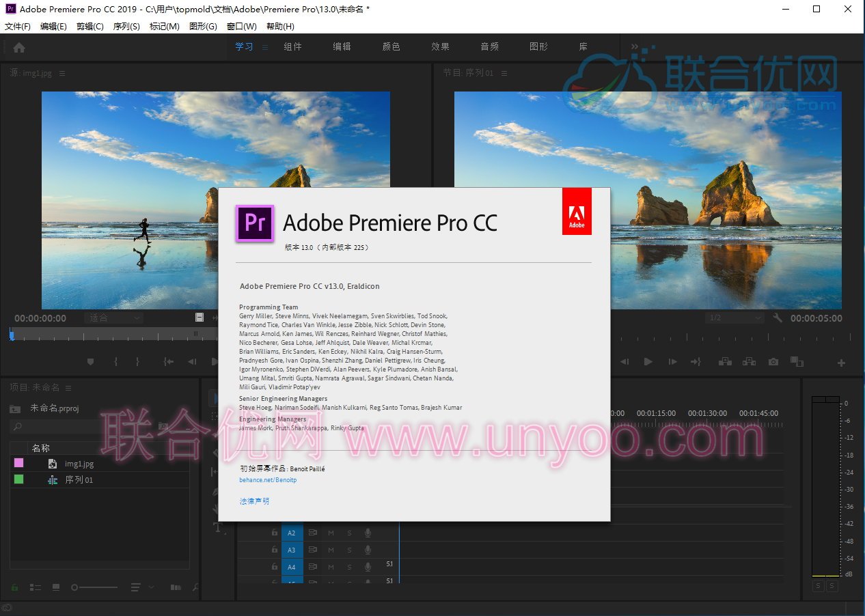Viewport: 865px width, 616px height.
Task: Click the Extract button in Program monitor
Action: coord(749,362)
